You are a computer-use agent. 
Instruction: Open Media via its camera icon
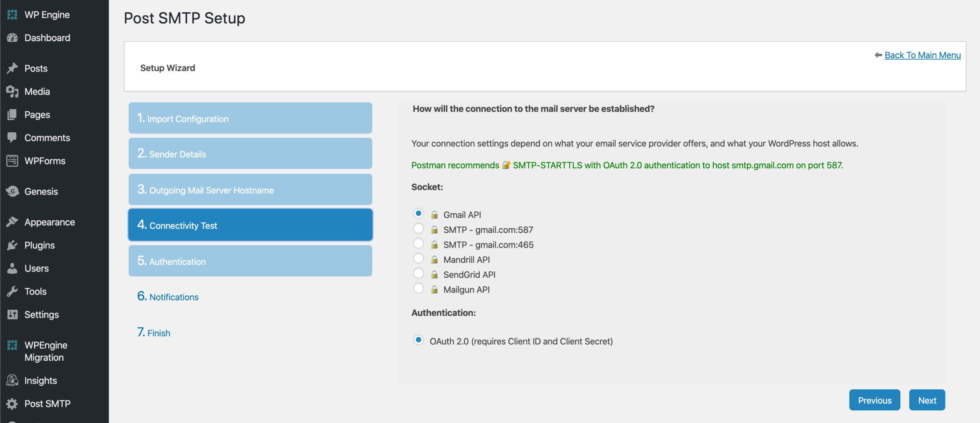click(x=12, y=91)
